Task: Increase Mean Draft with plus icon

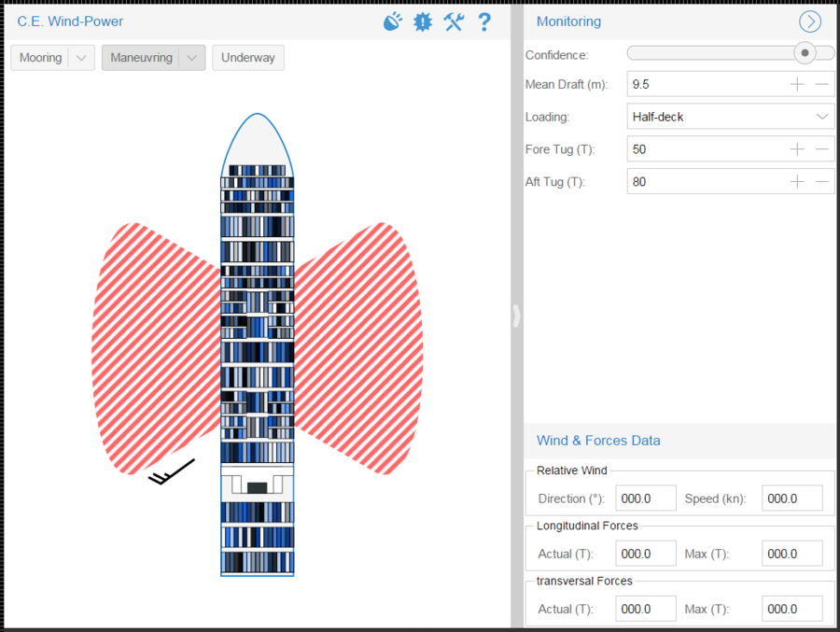Action: pyautogui.click(x=797, y=84)
